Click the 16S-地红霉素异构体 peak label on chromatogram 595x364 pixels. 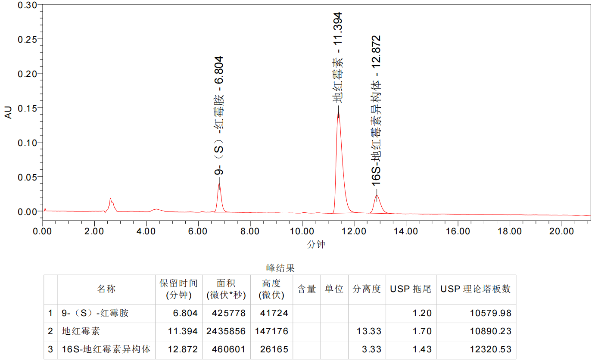(x=376, y=110)
